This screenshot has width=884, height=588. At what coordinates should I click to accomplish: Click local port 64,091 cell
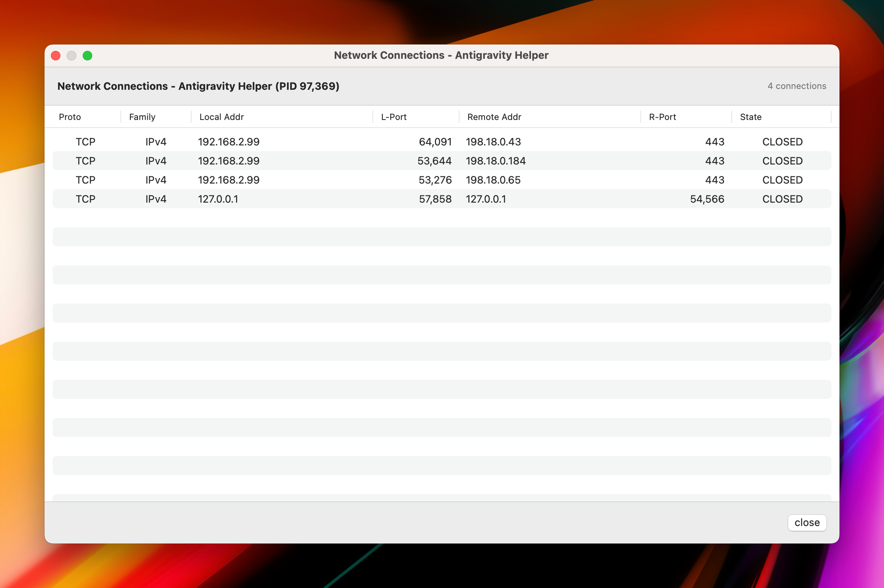[435, 142]
